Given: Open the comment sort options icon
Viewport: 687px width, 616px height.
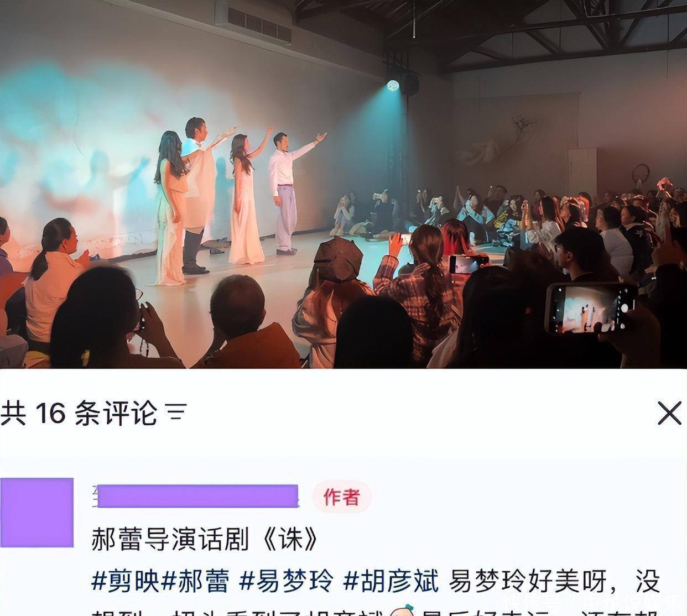Looking at the screenshot, I should (176, 413).
